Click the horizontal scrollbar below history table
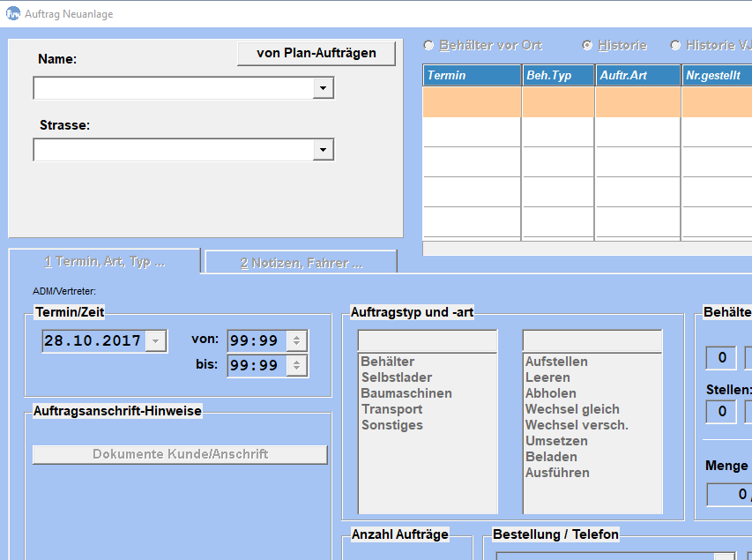752x560 pixels. (x=586, y=249)
